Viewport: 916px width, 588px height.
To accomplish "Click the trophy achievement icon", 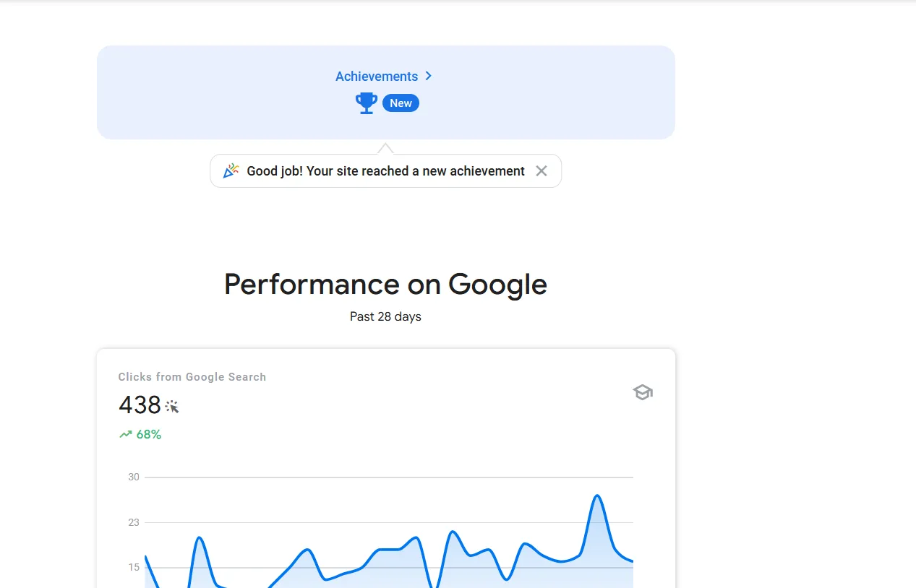I will click(366, 103).
